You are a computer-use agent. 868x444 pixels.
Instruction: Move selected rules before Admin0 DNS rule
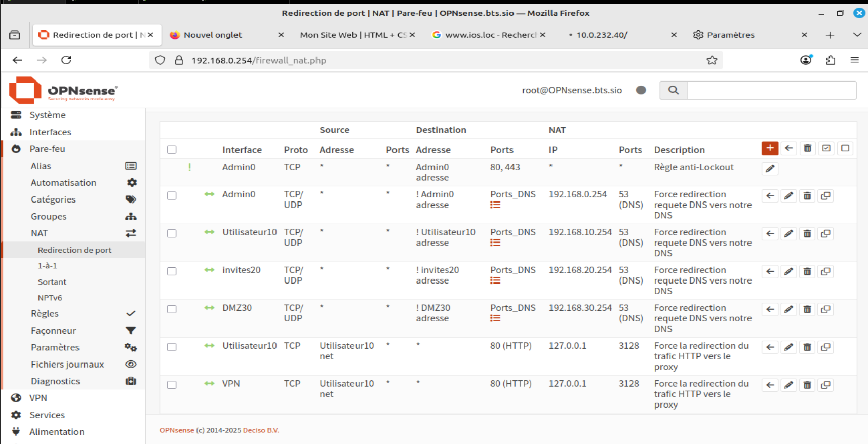(770, 196)
